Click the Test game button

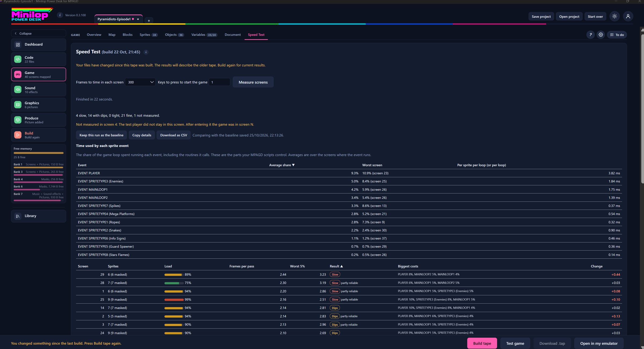(515, 343)
